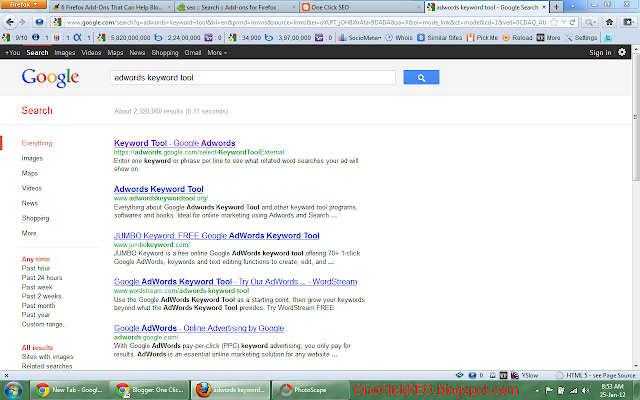Screen dimensions: 640x400
Task: Select Videos in the left sidebar
Action: (32, 188)
